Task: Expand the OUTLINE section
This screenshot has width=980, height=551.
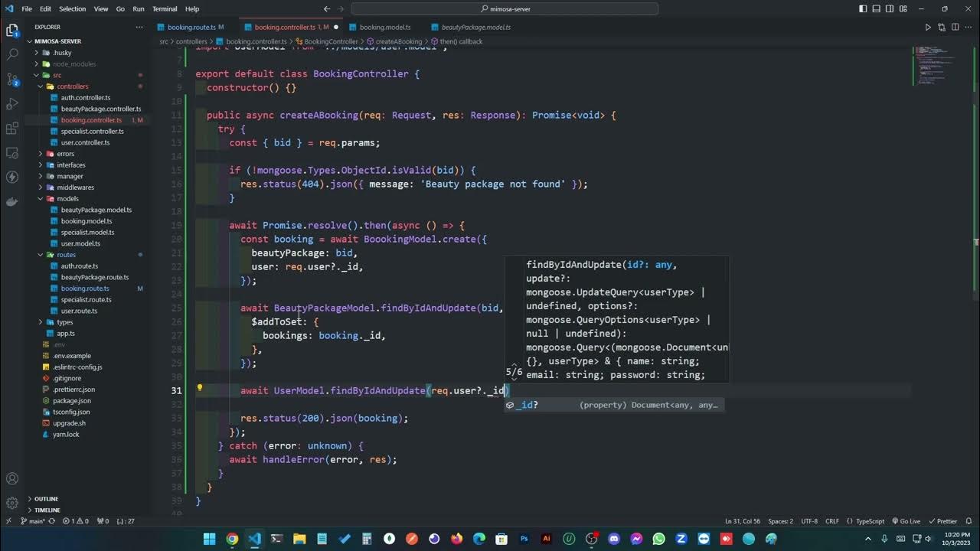Action: (x=46, y=499)
